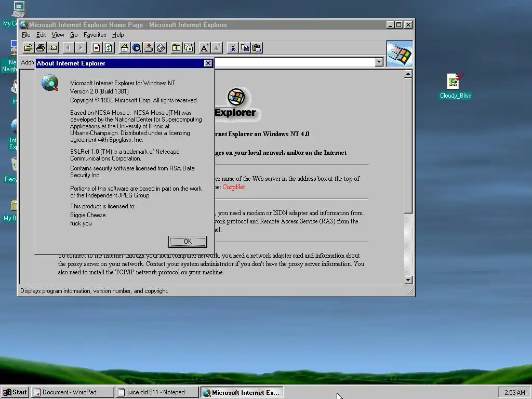Click the vertical scrollbar thumb

pyautogui.click(x=408, y=146)
